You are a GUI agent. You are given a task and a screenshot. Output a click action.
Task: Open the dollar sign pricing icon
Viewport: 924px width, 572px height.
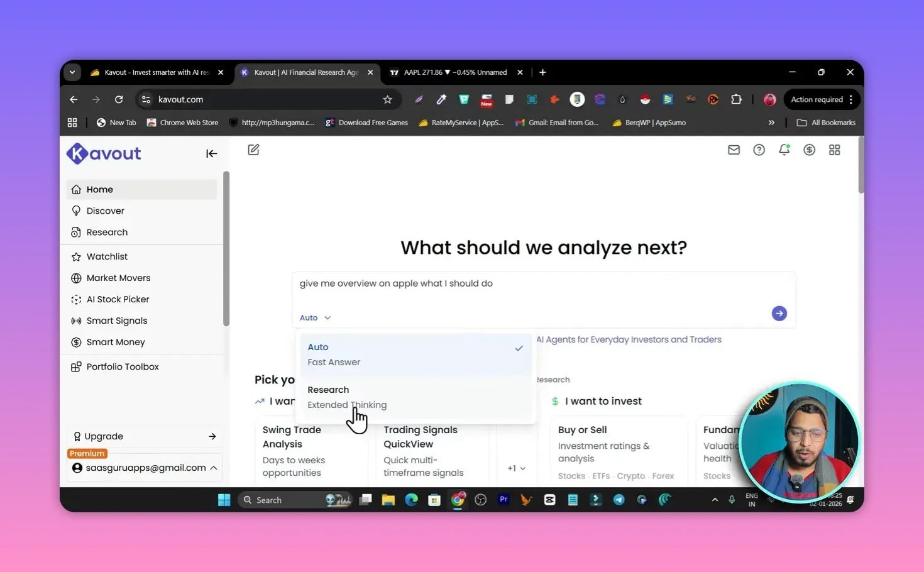[809, 150]
